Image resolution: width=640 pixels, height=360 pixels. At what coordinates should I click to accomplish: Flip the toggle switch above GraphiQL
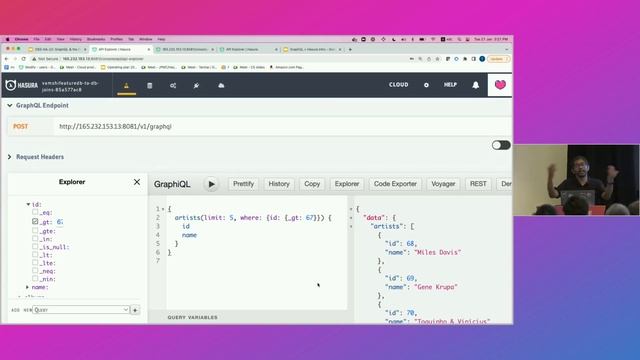click(501, 145)
